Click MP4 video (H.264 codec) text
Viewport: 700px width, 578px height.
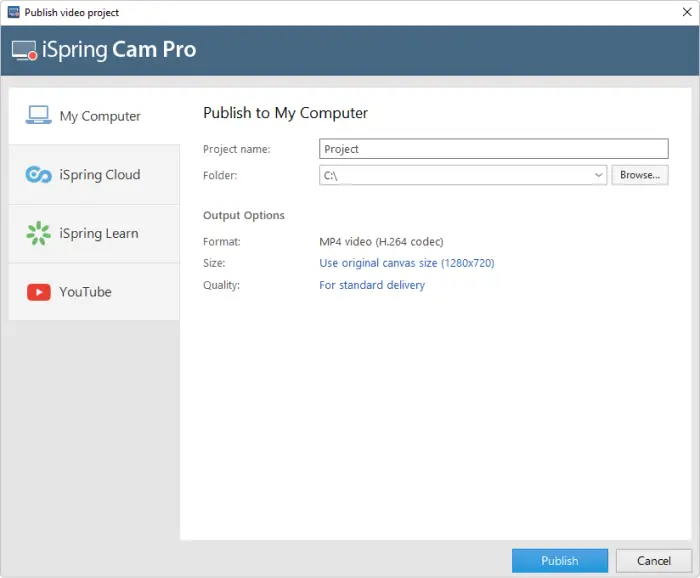[381, 241]
